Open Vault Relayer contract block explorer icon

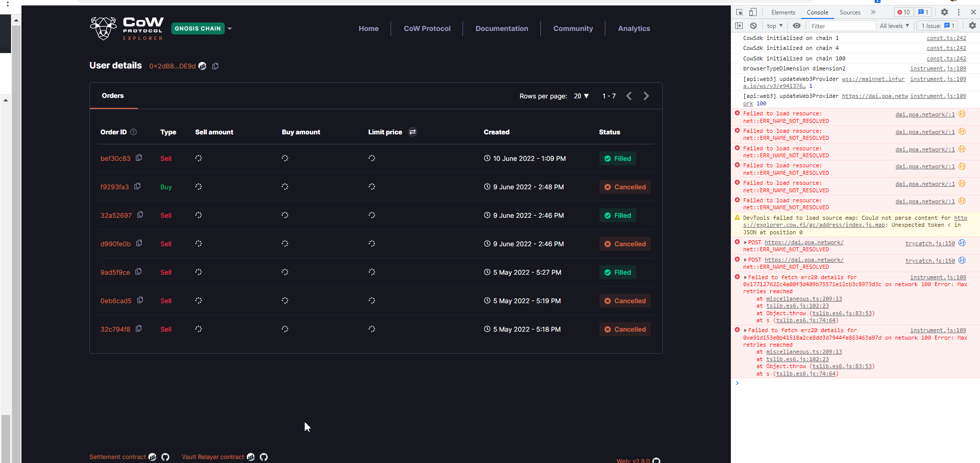coord(251,457)
